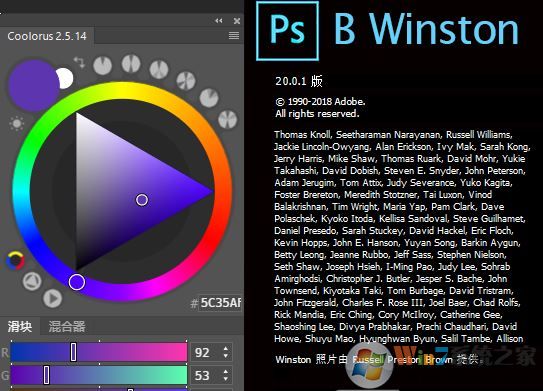This screenshot has height=391, width=543.
Task: Click the triangle color picker handle
Action: (x=142, y=200)
